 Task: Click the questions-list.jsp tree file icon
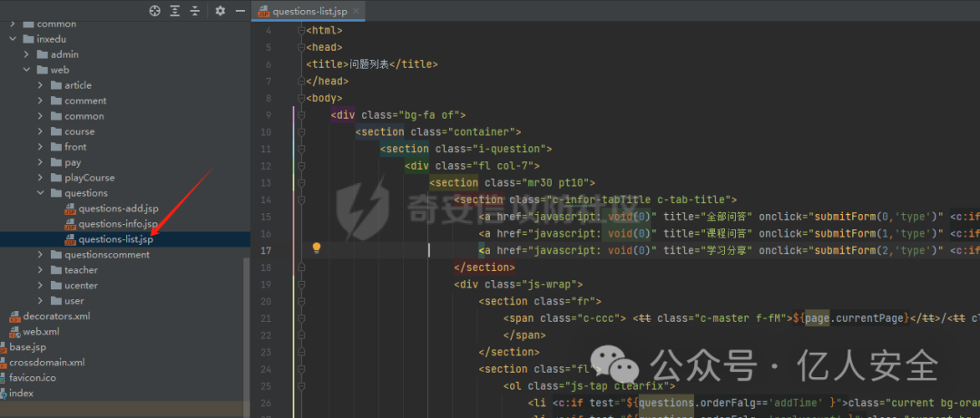pos(70,239)
